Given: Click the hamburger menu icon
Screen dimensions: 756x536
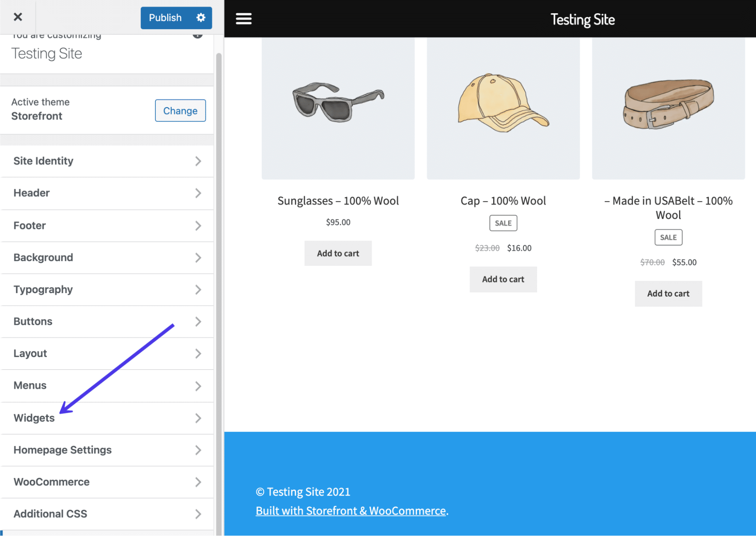Looking at the screenshot, I should pyautogui.click(x=244, y=19).
